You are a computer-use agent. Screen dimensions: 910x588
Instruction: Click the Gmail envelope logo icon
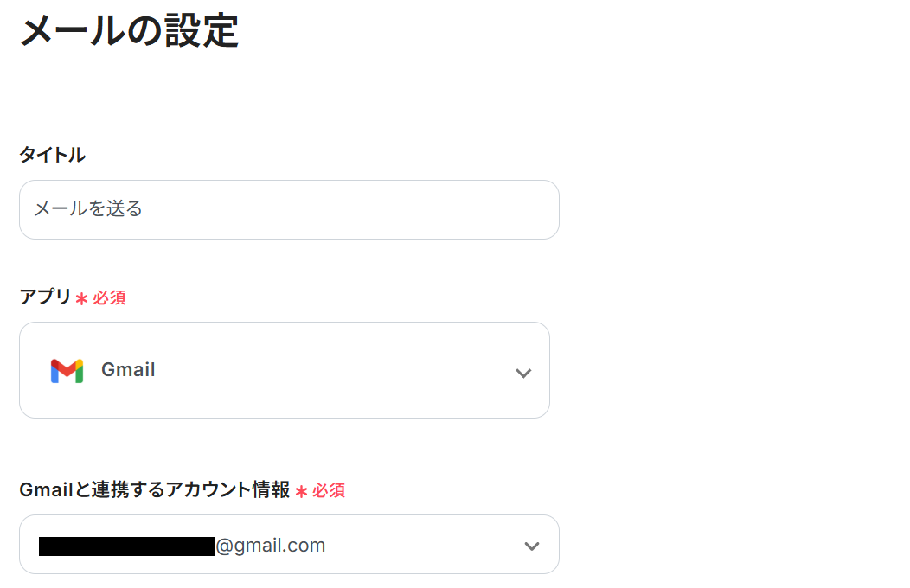coord(67,371)
